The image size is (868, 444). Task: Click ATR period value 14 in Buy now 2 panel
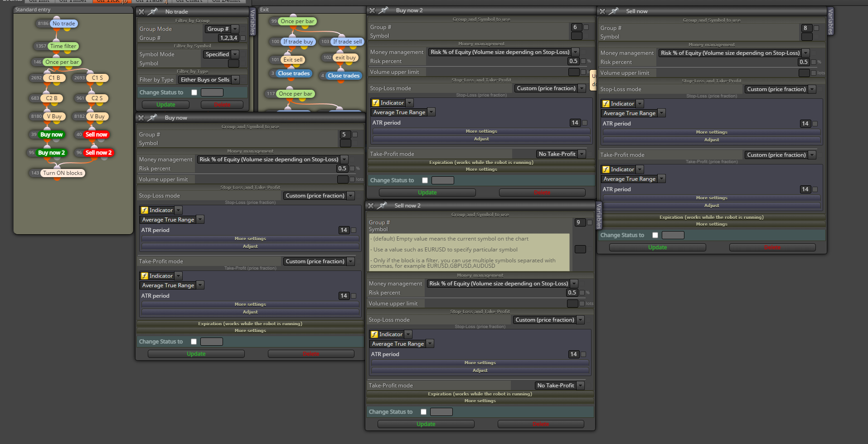click(575, 123)
